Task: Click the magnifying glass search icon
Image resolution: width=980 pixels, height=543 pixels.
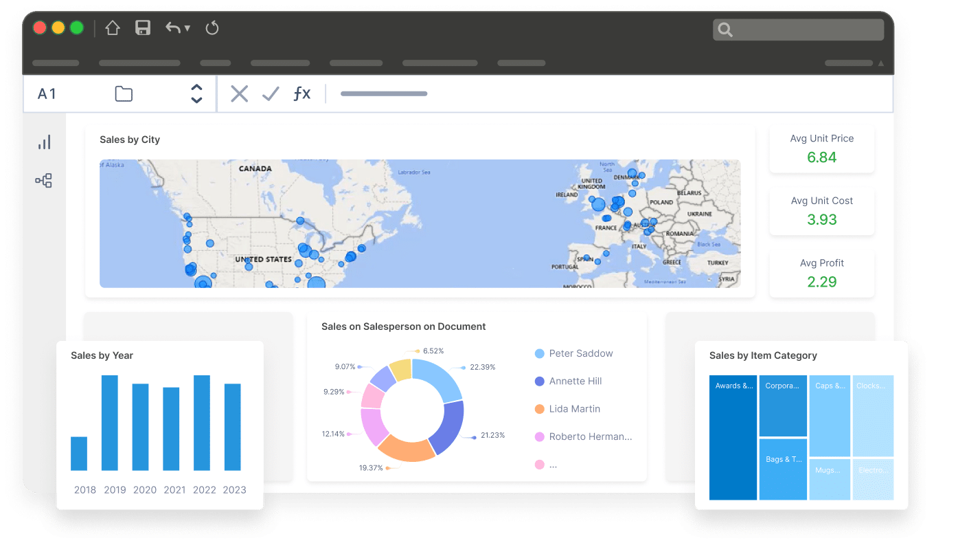Action: 725,30
